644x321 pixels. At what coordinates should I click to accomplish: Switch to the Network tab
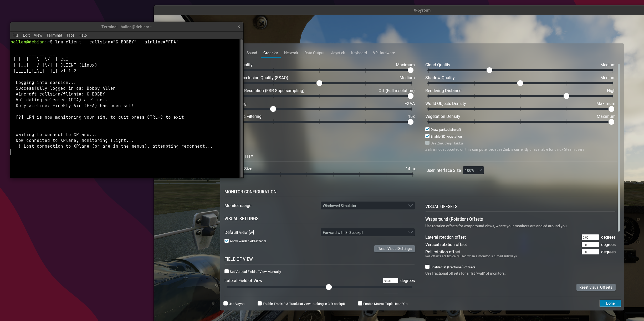(291, 53)
